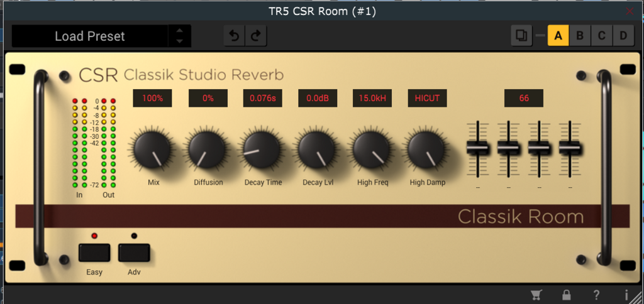The image size is (644, 304).
Task: Click the High Damp knob
Action: tap(426, 150)
